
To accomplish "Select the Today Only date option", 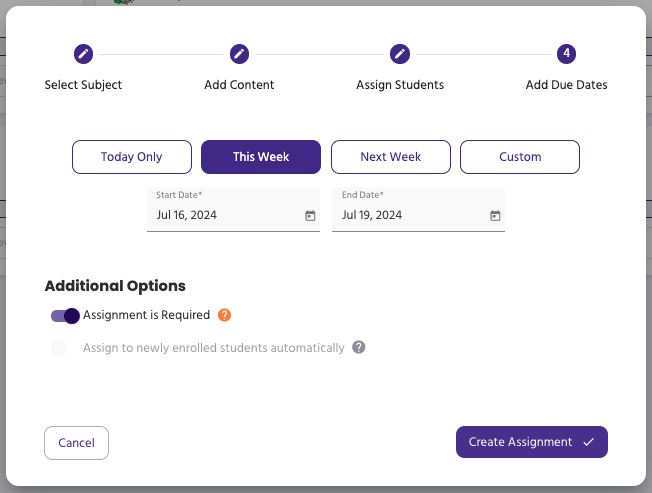I will point(131,157).
